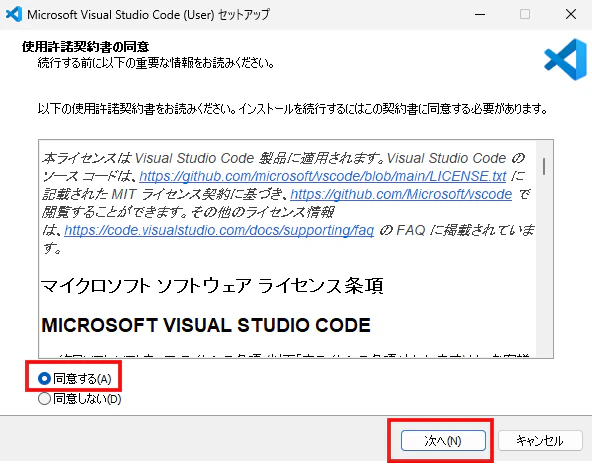
Task: Click the 以下の使用許諾契約書をお読みください instruction text
Action: tap(293, 109)
